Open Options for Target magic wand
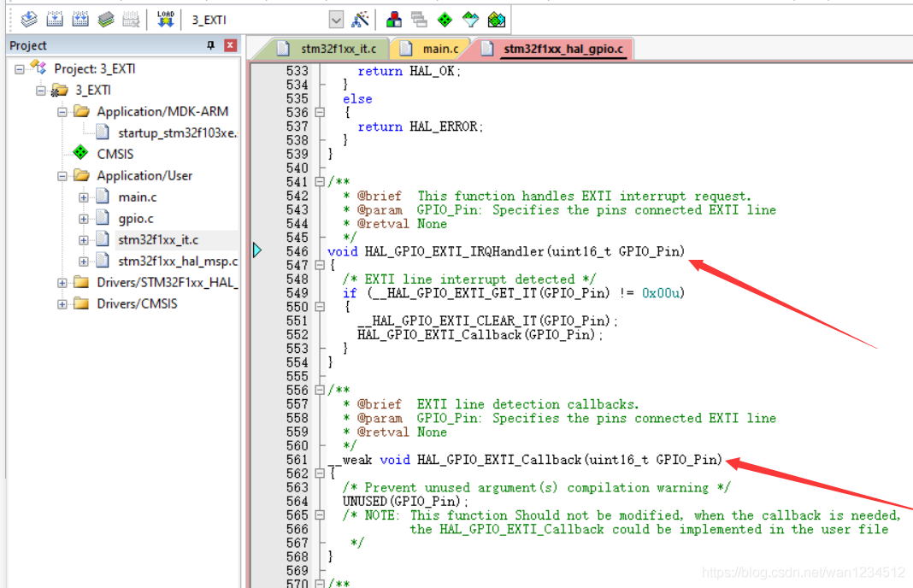This screenshot has height=588, width=913. click(x=361, y=19)
